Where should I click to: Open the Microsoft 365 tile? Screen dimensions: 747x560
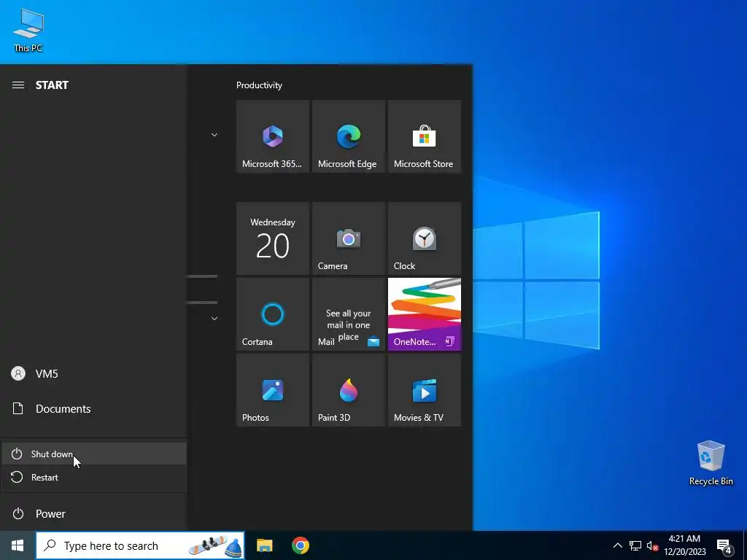tap(273, 136)
